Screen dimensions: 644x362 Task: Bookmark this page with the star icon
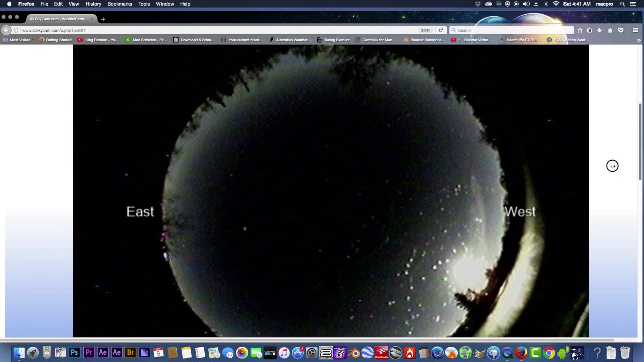(580, 30)
